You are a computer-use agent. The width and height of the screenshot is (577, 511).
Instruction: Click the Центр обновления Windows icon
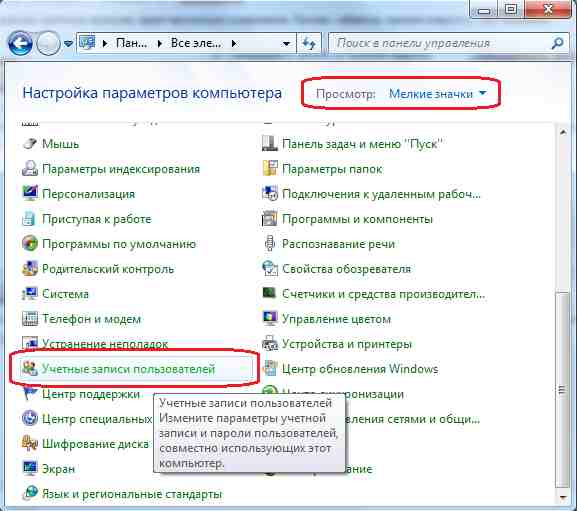click(269, 368)
